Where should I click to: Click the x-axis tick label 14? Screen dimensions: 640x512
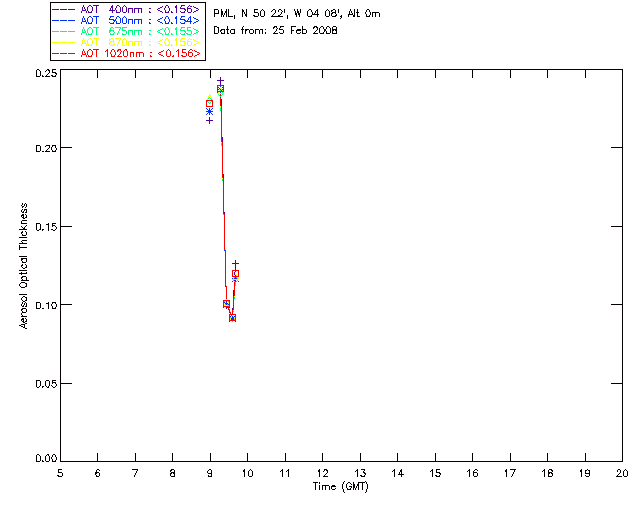(398, 473)
